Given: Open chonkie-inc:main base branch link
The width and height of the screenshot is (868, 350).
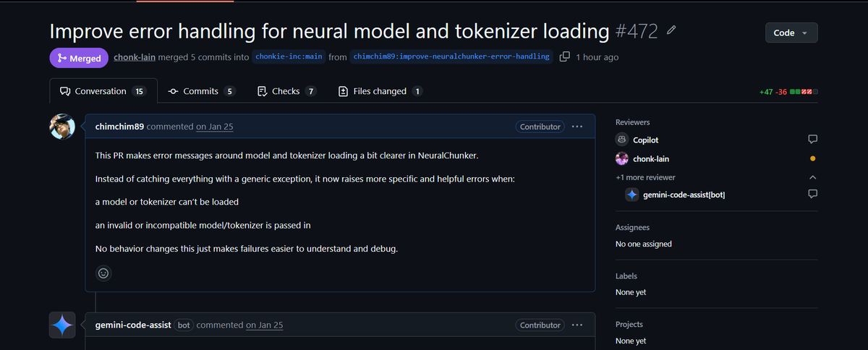Looking at the screenshot, I should click(x=288, y=56).
